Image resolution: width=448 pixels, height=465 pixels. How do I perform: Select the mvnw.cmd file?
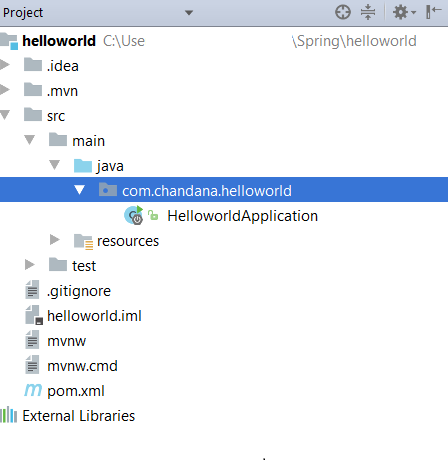tap(82, 366)
